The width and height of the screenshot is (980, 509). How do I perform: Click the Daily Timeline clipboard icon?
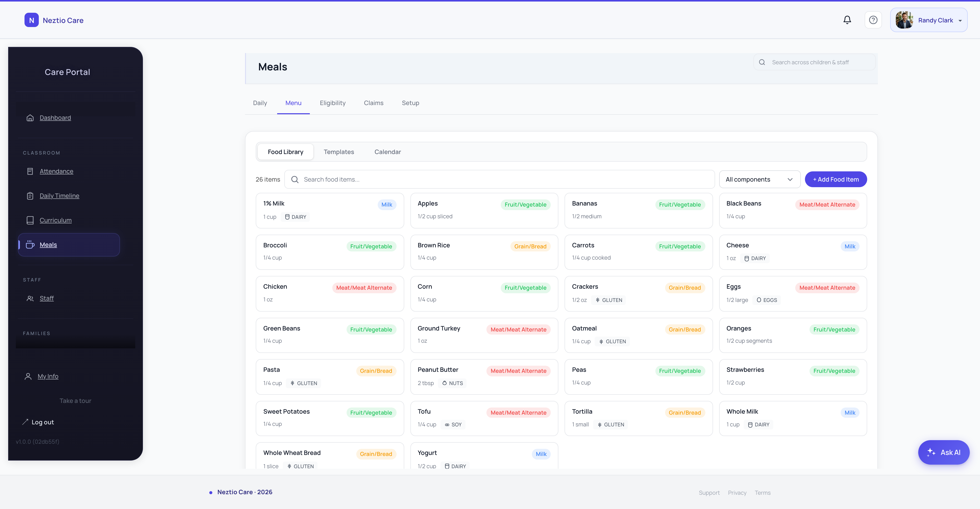[x=30, y=196]
